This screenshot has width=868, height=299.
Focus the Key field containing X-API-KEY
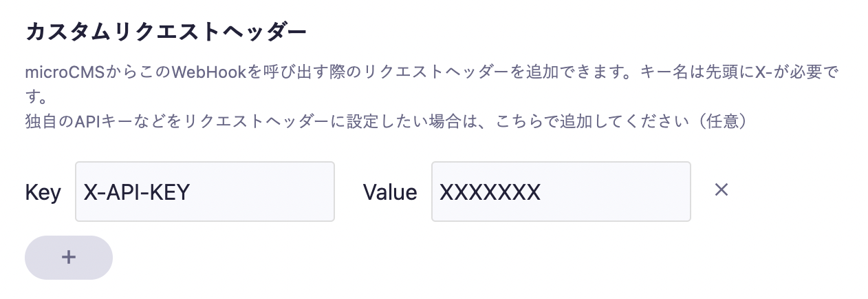pos(204,192)
